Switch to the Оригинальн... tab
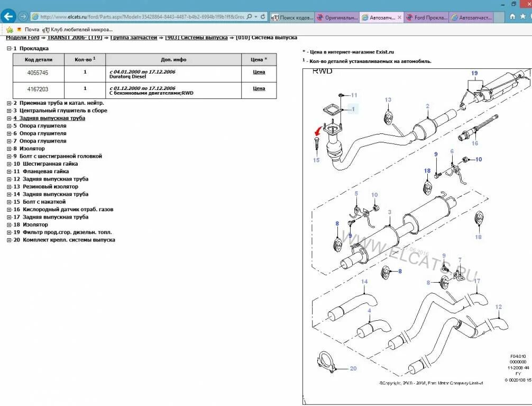532x406 pixels. [x=337, y=17]
